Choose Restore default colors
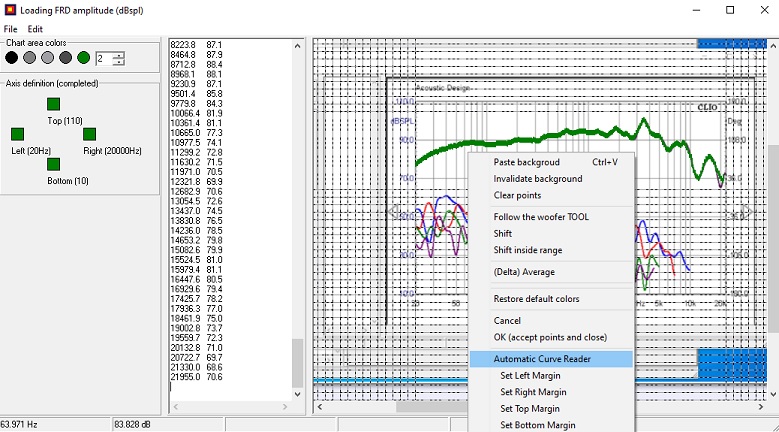The image size is (779, 432). coord(551,299)
